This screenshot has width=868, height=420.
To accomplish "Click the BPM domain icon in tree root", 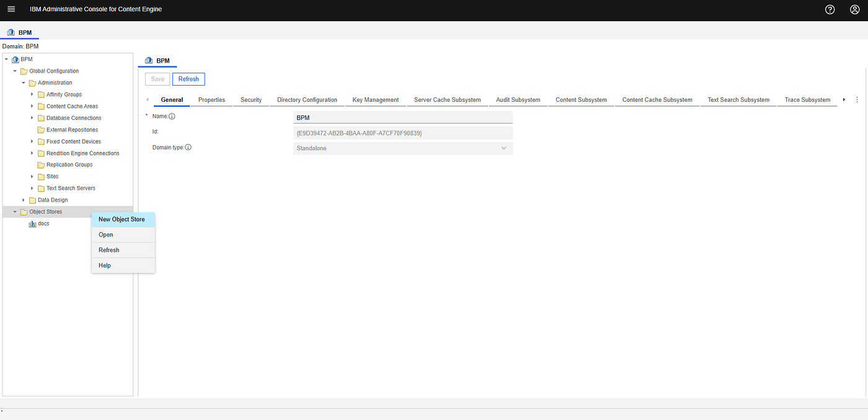I will tap(15, 60).
